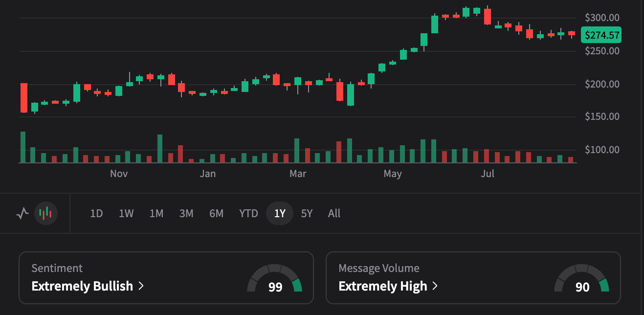
Task: Click the $150.00 price axis label
Action: pyautogui.click(x=602, y=116)
